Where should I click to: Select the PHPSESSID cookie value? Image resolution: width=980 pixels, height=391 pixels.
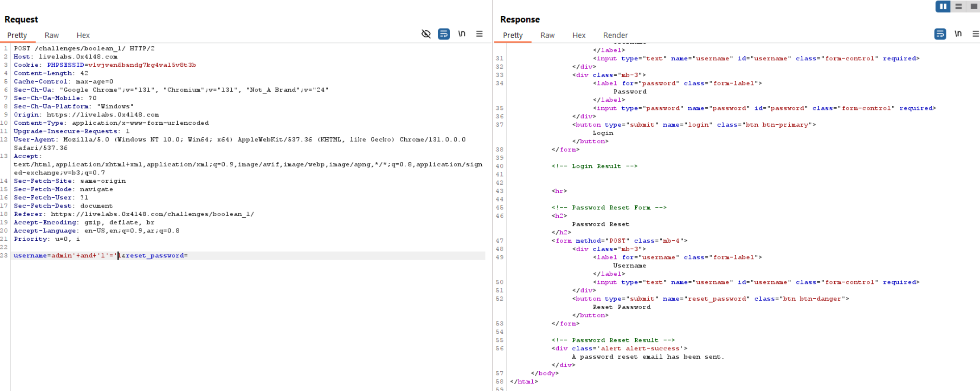142,65
